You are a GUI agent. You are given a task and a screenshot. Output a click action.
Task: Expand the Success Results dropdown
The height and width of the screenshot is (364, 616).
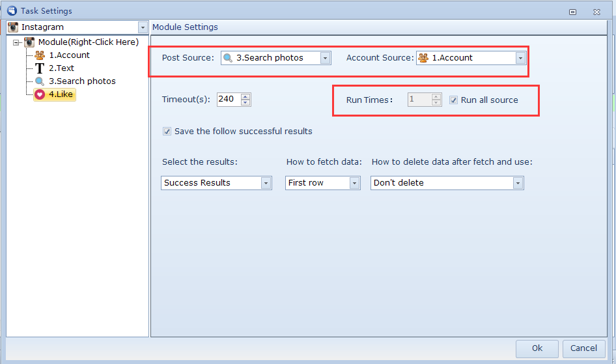[x=266, y=183]
